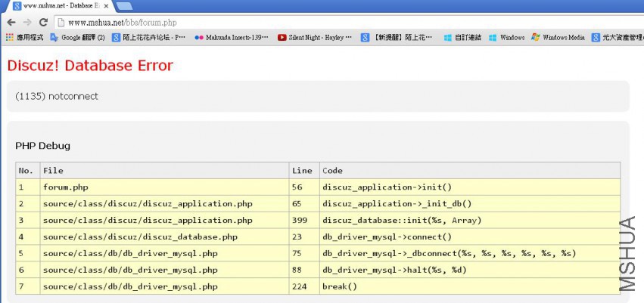Image resolution: width=644 pixels, height=303 pixels.
Task: Click the discuz_application->_init_db() code cell
Action: coord(470,204)
